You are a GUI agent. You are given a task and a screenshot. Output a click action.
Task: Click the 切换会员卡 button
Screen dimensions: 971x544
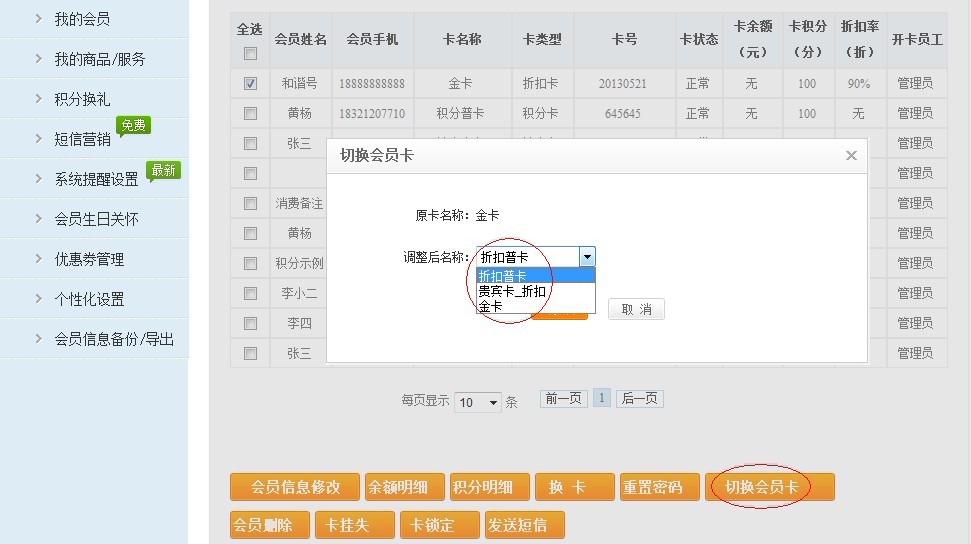click(x=768, y=487)
